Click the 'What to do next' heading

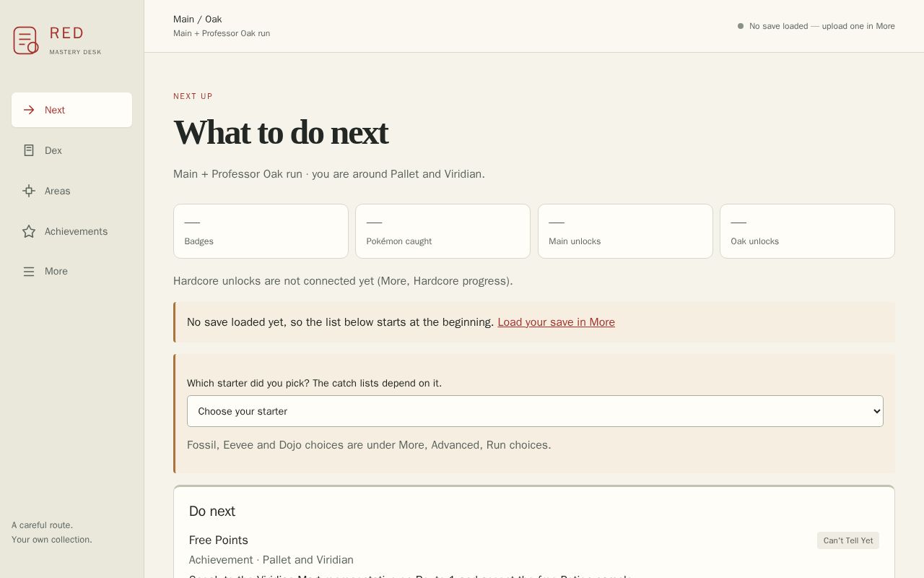281,132
